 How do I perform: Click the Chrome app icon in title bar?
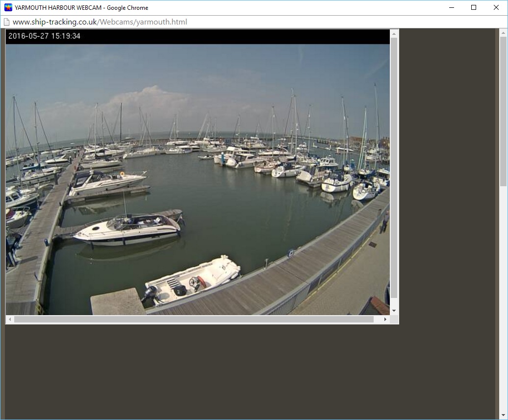click(x=8, y=7)
